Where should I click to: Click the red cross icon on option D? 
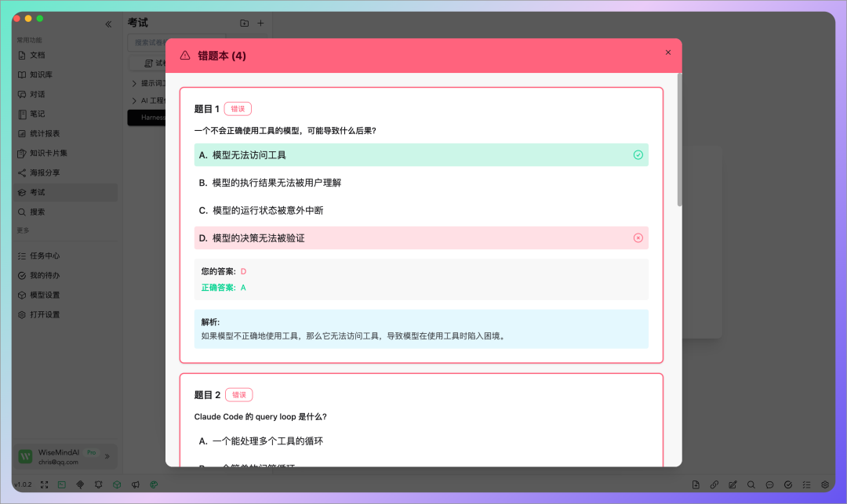[638, 238]
